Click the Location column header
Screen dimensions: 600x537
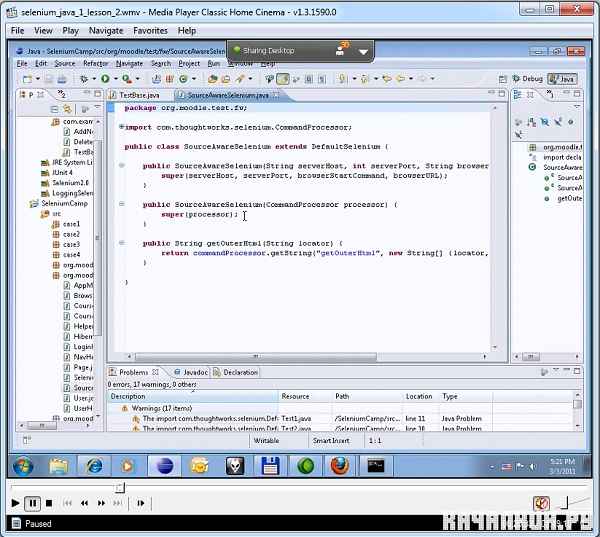point(420,397)
